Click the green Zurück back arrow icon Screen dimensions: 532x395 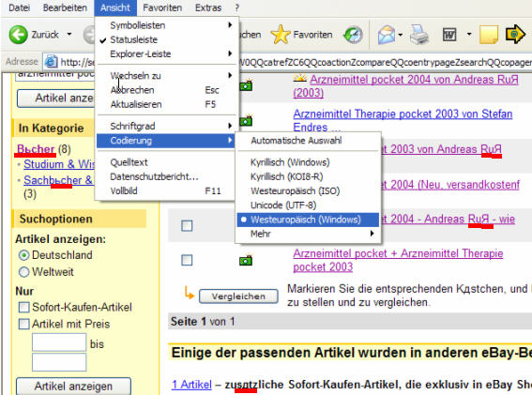click(x=18, y=35)
